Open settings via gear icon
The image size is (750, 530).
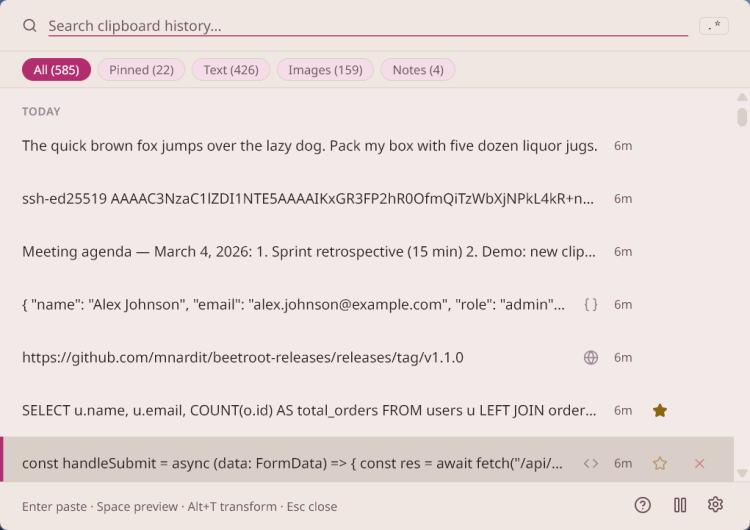coord(715,505)
